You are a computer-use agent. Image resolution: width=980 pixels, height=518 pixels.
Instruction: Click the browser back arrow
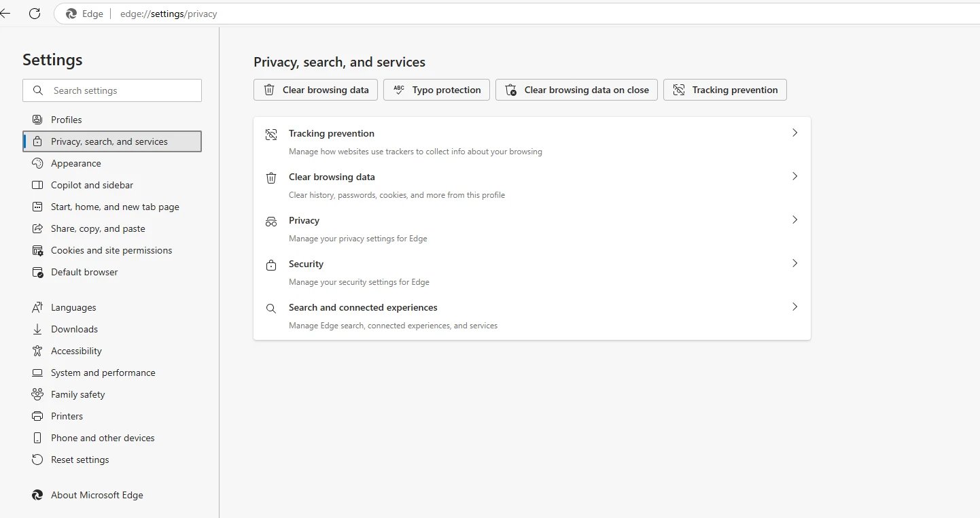click(x=5, y=13)
